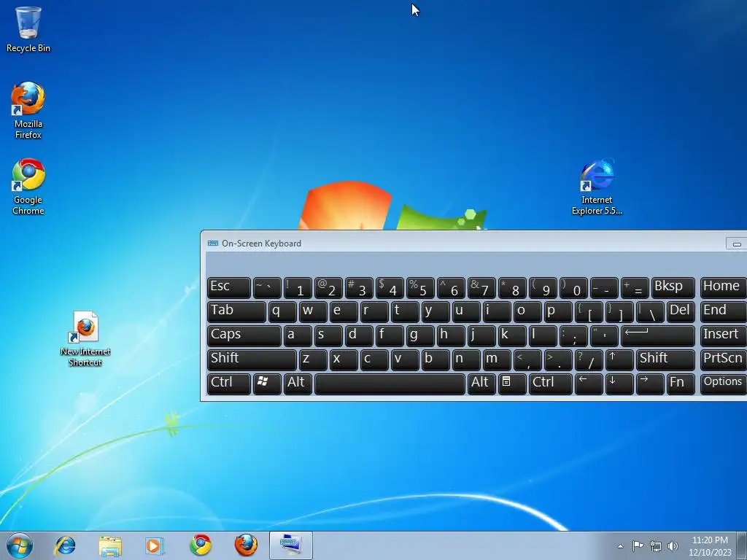Toggle the right Alt key
The height and width of the screenshot is (560, 747).
(481, 384)
